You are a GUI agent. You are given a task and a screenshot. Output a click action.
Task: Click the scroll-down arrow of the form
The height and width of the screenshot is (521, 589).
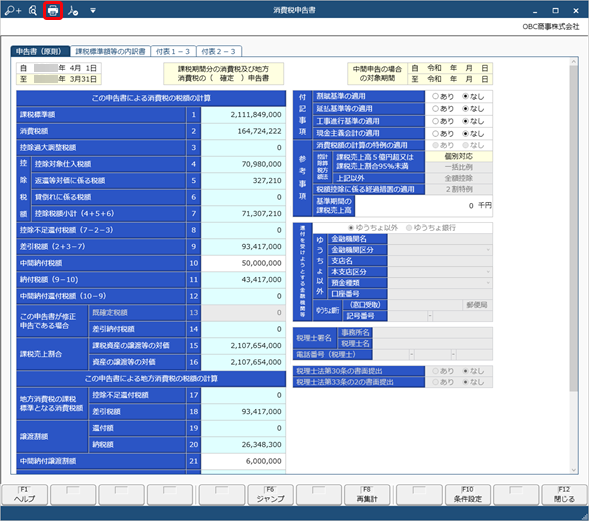[x=573, y=470]
